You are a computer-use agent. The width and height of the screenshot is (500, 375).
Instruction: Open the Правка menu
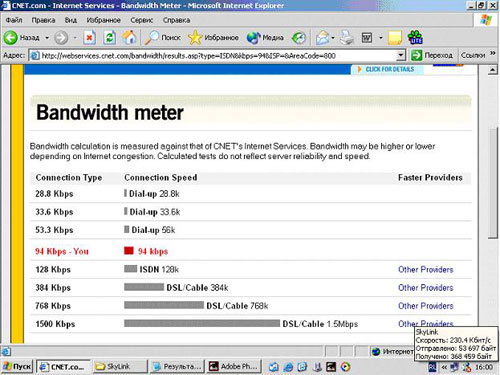click(43, 20)
